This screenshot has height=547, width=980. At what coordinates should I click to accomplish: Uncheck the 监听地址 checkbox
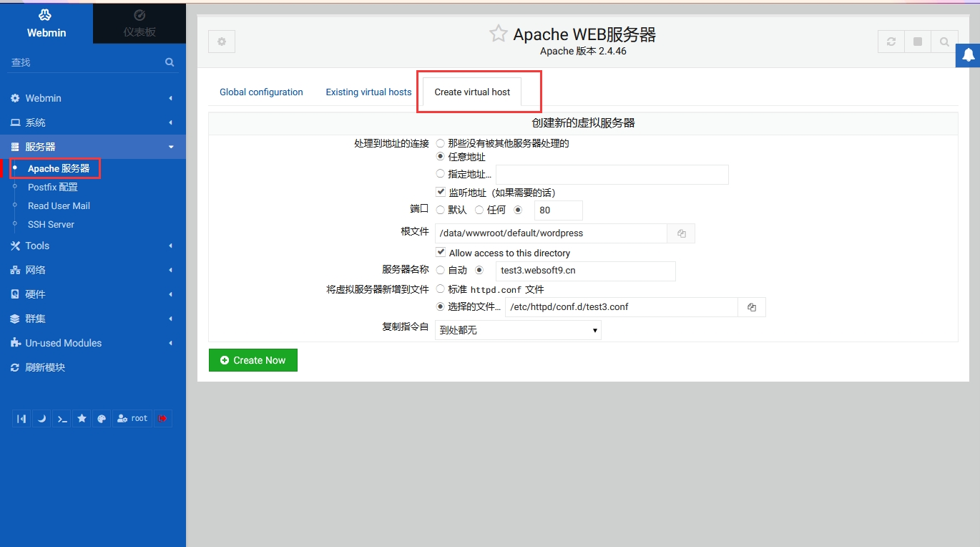click(x=441, y=192)
